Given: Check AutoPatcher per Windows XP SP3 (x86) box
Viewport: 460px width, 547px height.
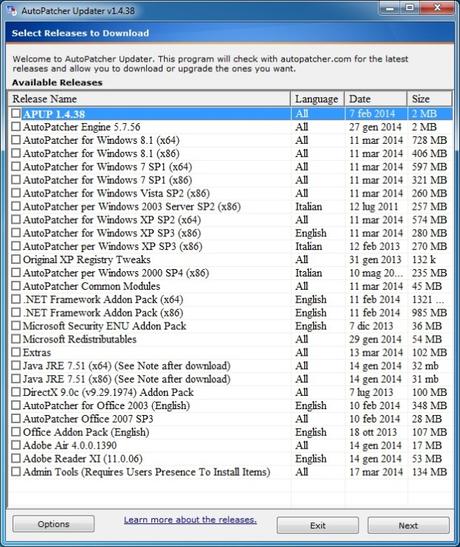Looking at the screenshot, I should [16, 246].
